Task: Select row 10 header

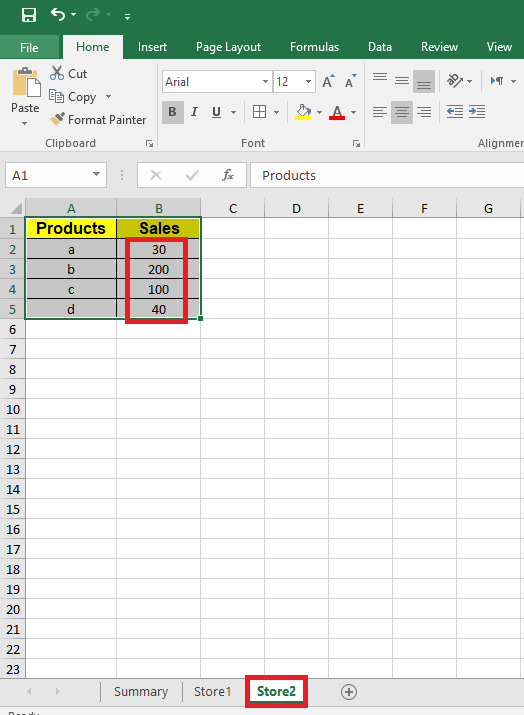Action: click(x=13, y=409)
